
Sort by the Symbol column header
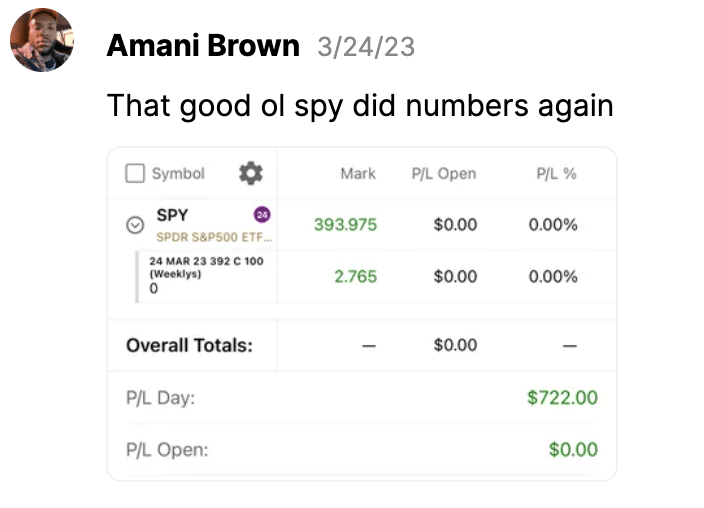pyautogui.click(x=178, y=173)
